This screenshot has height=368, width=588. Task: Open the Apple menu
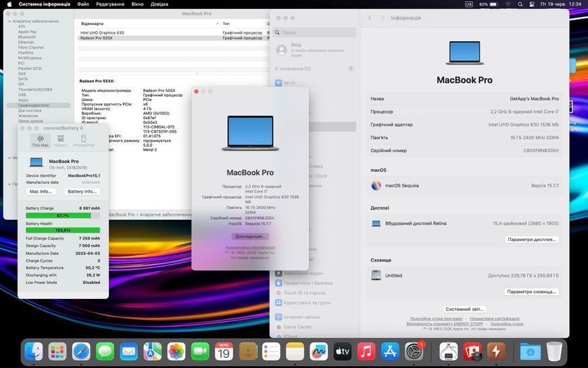[x=9, y=4]
